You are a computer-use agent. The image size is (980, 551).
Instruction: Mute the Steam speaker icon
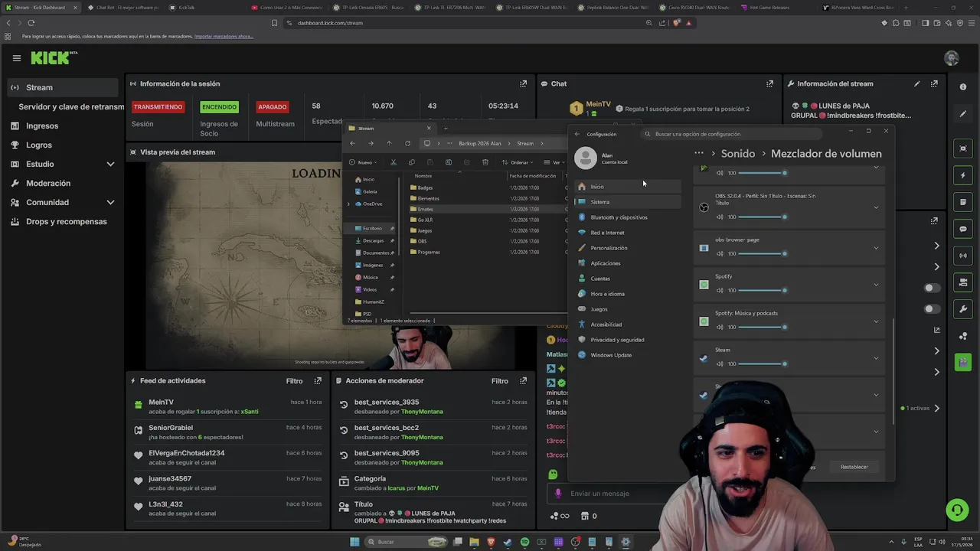[720, 364]
